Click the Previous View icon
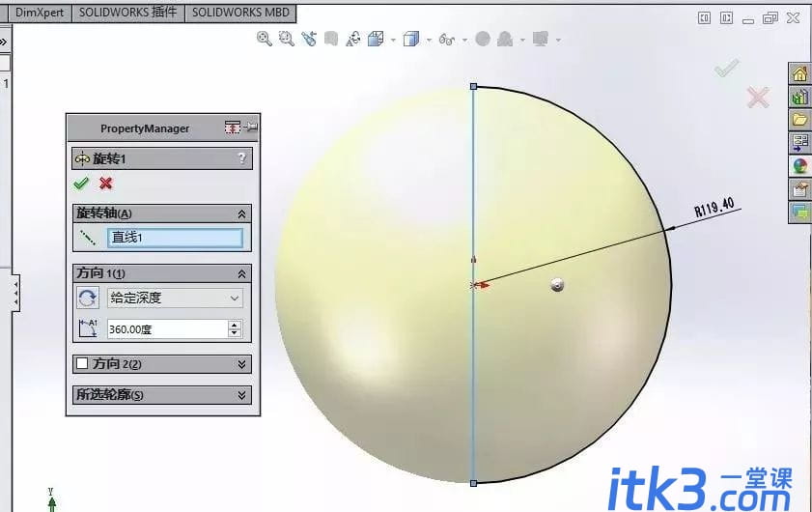The image size is (812, 512). pyautogui.click(x=309, y=39)
